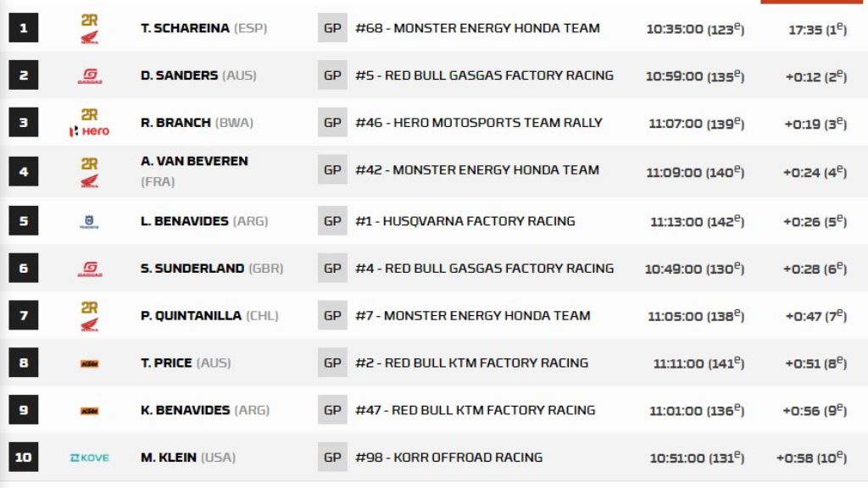Select Monster Energy Honda Team #68
This screenshot has width=868, height=488.
(477, 28)
